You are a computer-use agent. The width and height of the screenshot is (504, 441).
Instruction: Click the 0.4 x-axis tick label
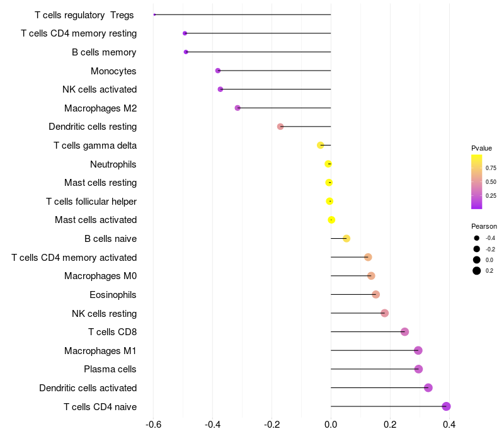click(x=449, y=425)
